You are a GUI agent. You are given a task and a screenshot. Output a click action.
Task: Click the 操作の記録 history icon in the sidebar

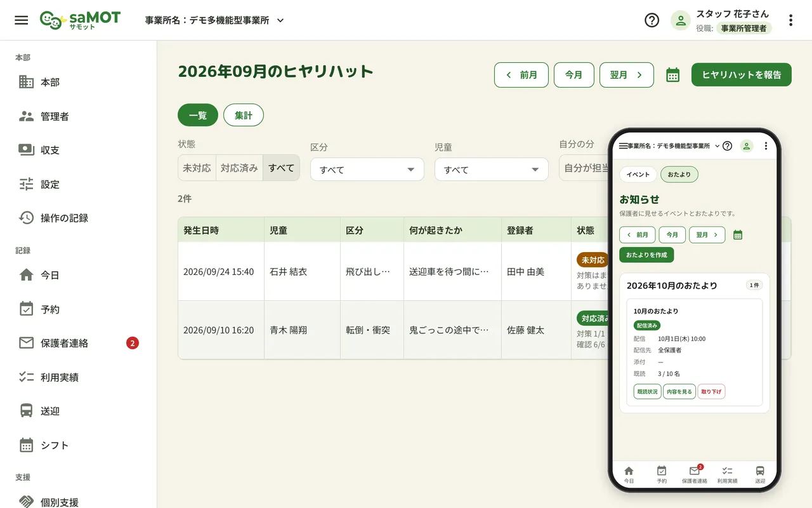click(x=26, y=218)
